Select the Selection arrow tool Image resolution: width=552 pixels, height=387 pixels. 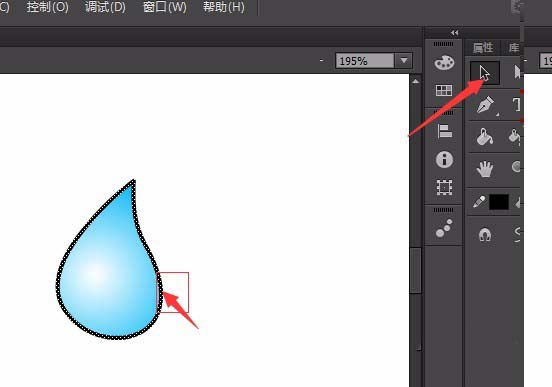(485, 73)
